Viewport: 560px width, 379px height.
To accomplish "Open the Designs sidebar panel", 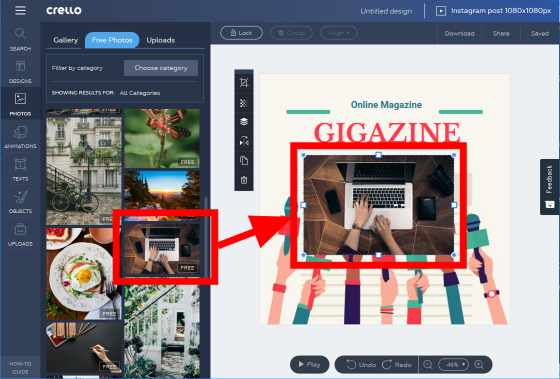I will pyautogui.click(x=20, y=72).
